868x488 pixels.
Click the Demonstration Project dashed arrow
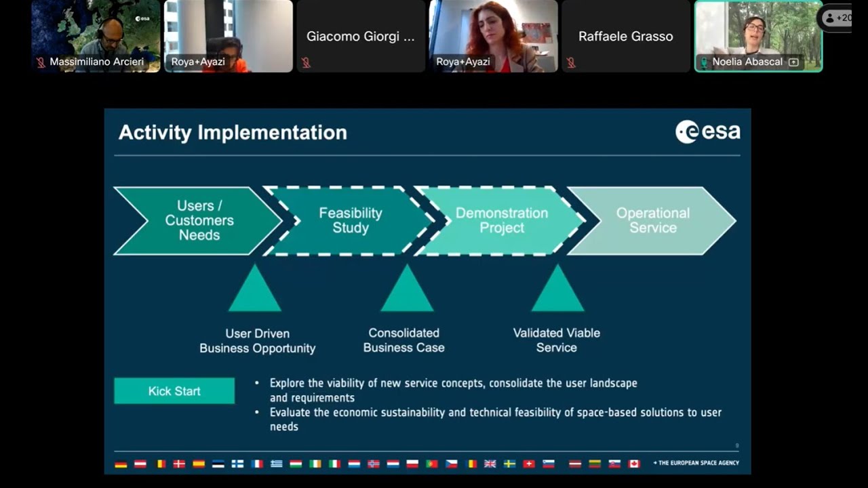500,221
